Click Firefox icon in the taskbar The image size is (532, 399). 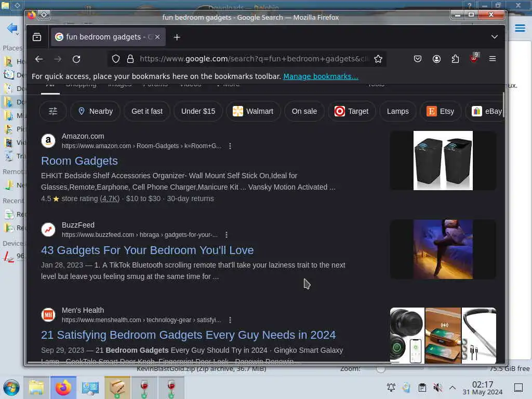[x=63, y=388]
